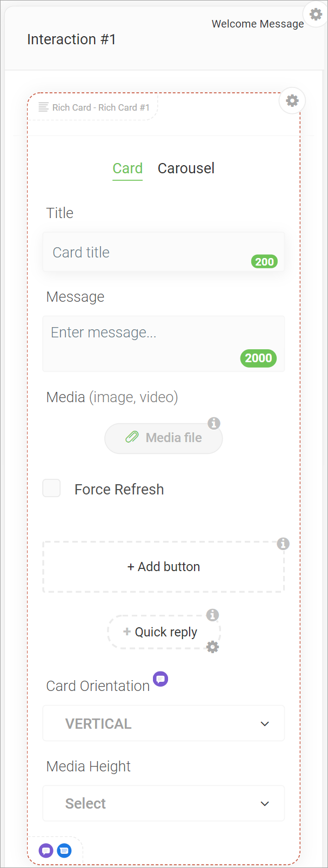Focus the Card title input field
328x868 pixels.
click(x=164, y=252)
